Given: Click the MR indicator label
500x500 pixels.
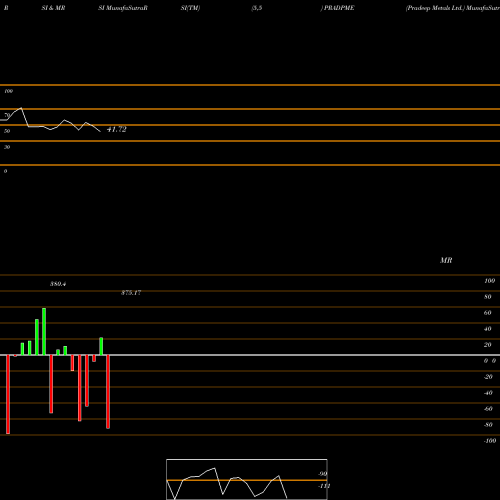Looking at the screenshot, I should tap(446, 260).
